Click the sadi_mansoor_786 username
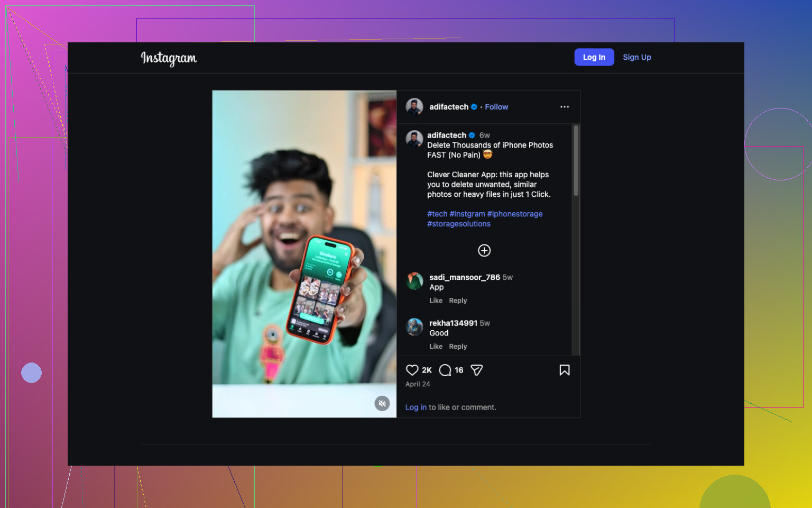Image resolution: width=812 pixels, height=508 pixels. (x=465, y=277)
